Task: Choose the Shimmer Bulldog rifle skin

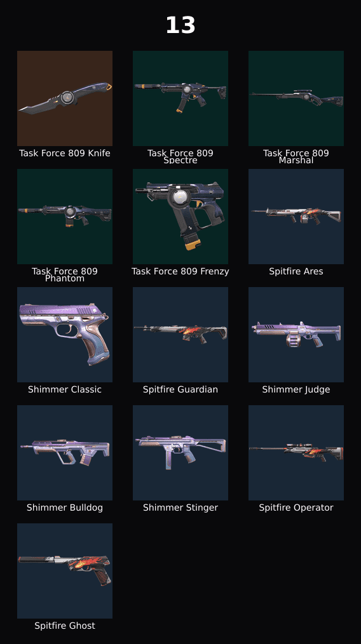Action: [65, 453]
